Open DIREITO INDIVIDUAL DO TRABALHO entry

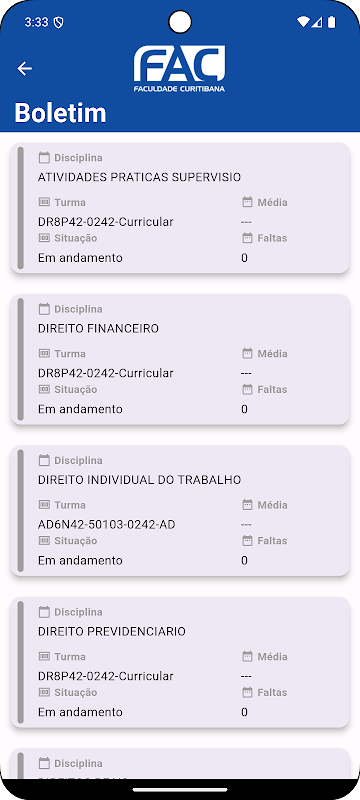click(x=180, y=511)
